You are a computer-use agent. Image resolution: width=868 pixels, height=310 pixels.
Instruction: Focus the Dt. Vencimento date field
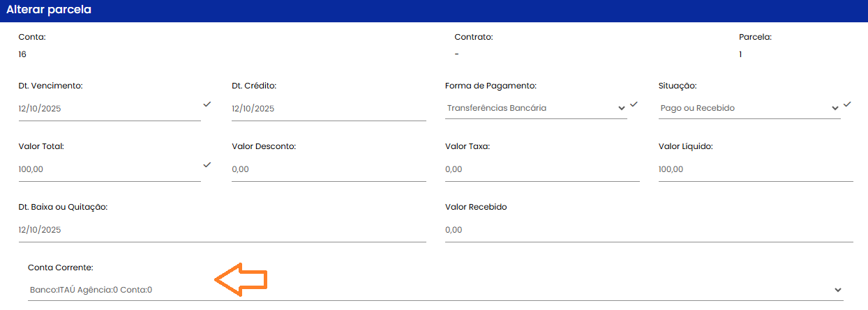coord(110,109)
